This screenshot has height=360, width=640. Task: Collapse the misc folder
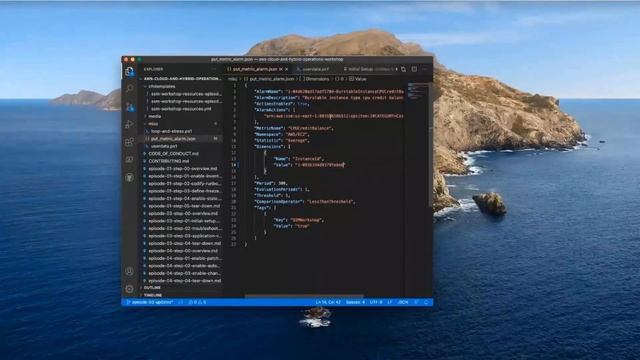pos(153,124)
